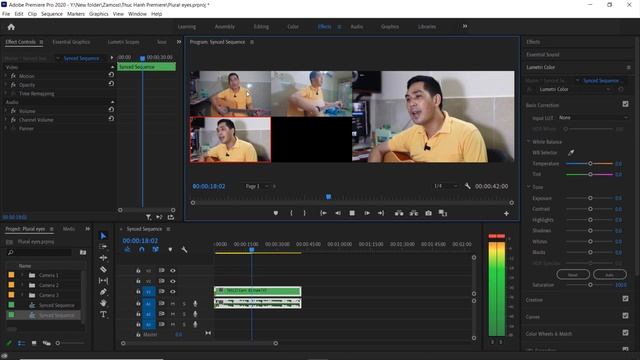The height and width of the screenshot is (360, 640).
Task: Open Essential Graphics panel tab
Action: point(71,42)
